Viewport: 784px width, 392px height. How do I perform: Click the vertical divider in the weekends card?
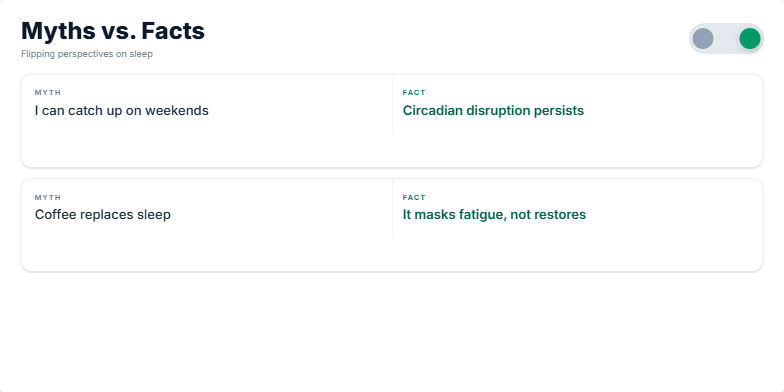coord(392,104)
